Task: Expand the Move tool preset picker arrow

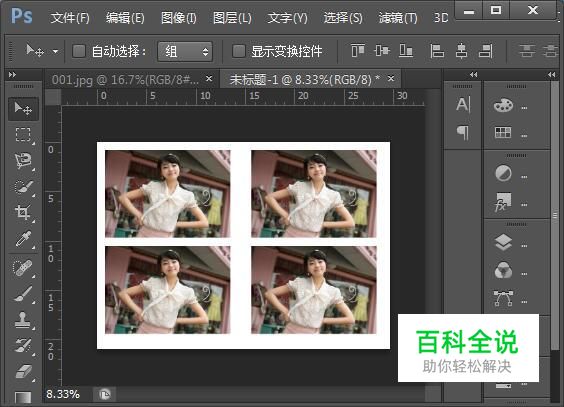Action: coord(55,51)
